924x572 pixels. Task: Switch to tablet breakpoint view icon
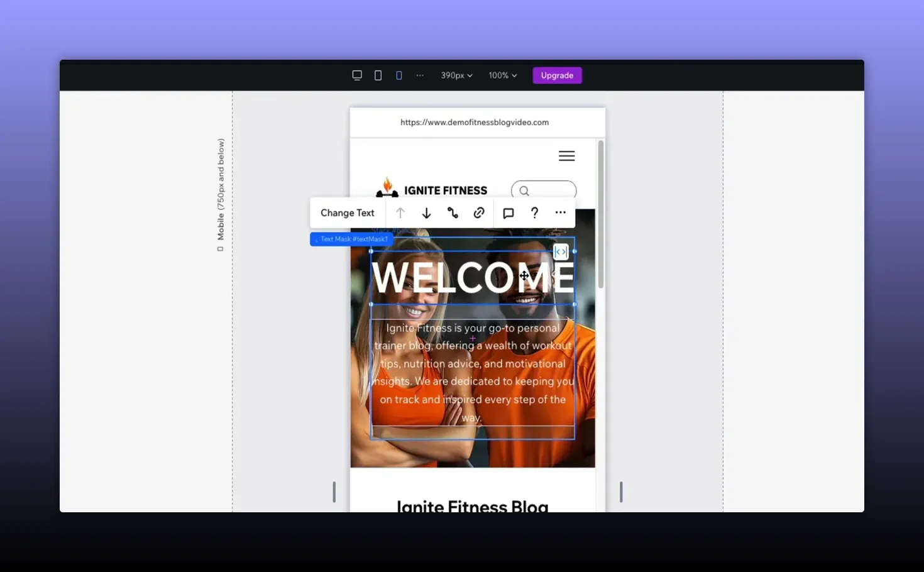click(x=378, y=75)
